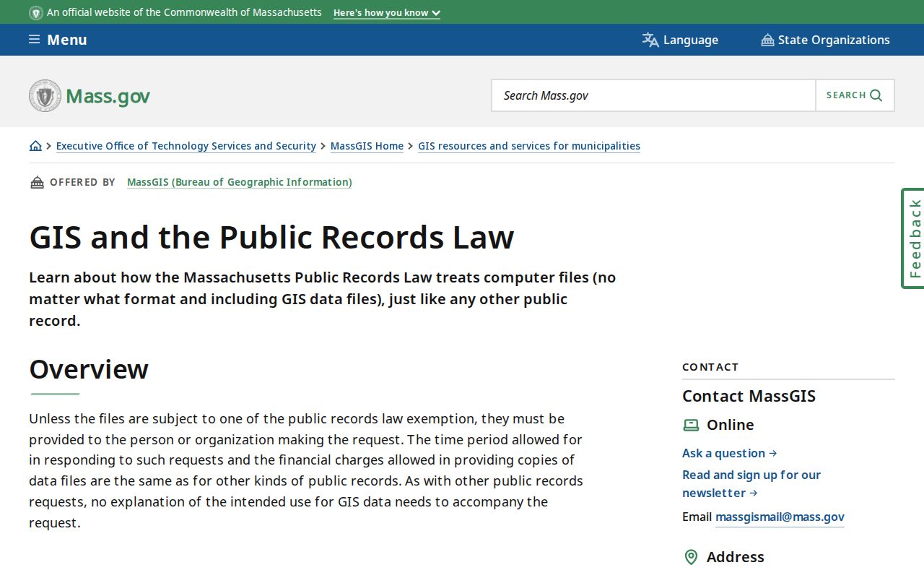Viewport: 924px width, 578px height.
Task: Open the hamburger Menu icon
Action: pos(34,40)
